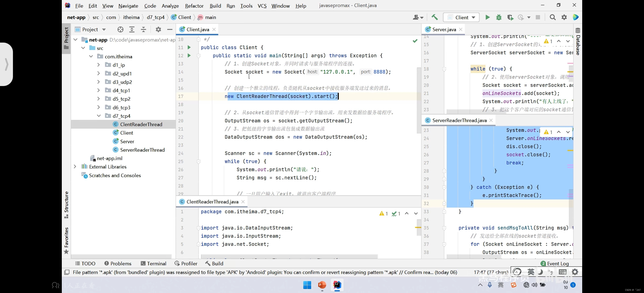Image resolution: width=644 pixels, height=293 pixels.
Task: Toggle fold at sendMsgToAll line 35
Action: (x=444, y=228)
